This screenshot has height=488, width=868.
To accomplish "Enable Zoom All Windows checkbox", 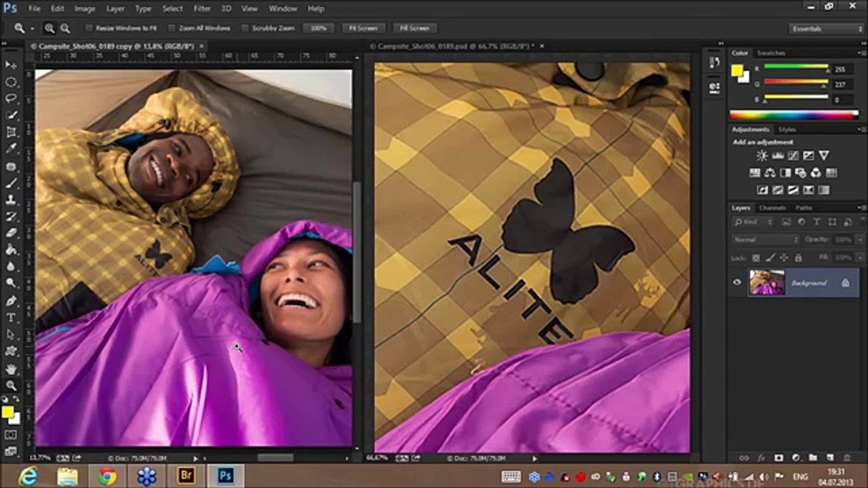I will click(x=171, y=28).
